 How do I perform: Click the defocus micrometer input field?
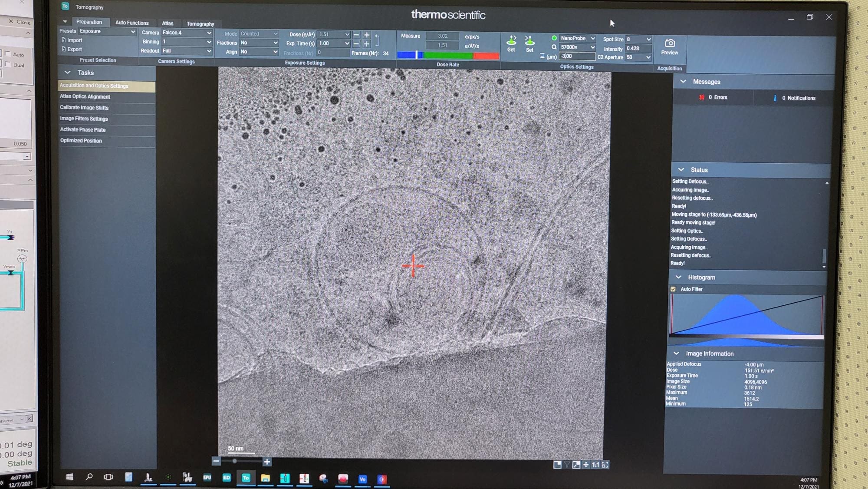pyautogui.click(x=576, y=56)
